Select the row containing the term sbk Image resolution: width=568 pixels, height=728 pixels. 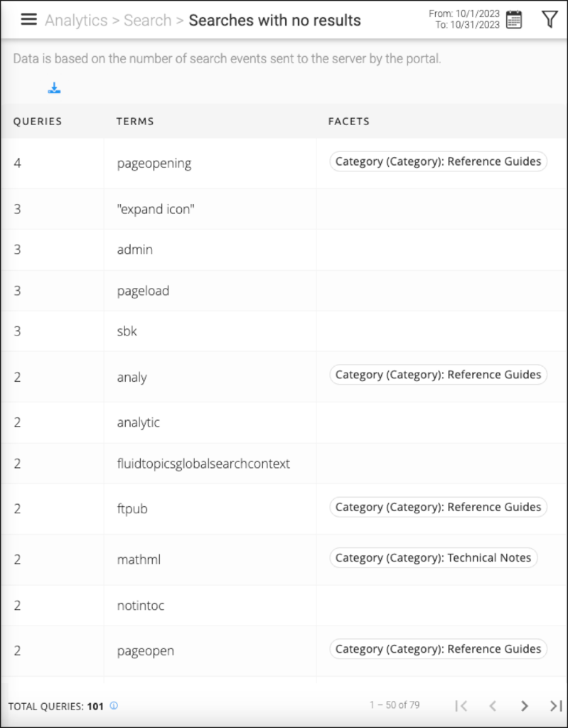point(127,331)
